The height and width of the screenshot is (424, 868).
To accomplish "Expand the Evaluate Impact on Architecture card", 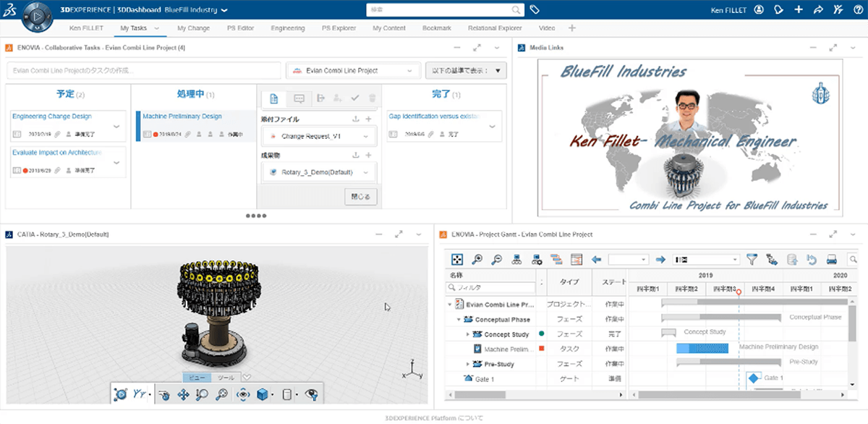I will 116,161.
